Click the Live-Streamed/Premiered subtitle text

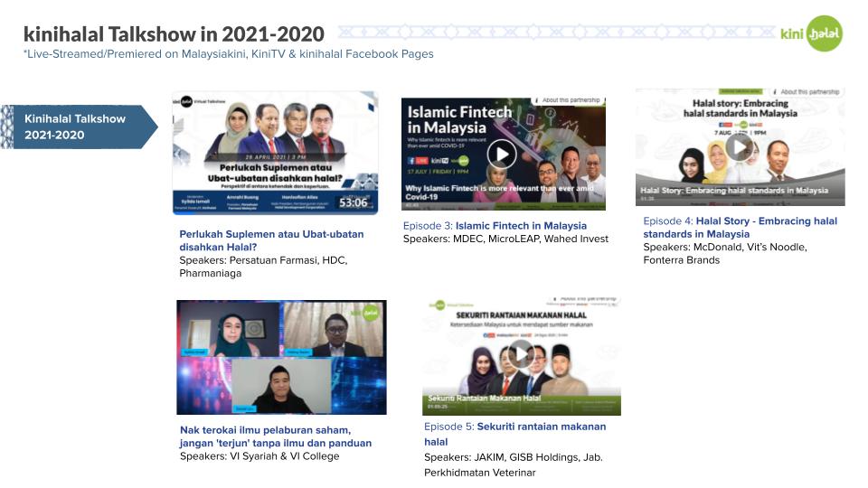228,54
